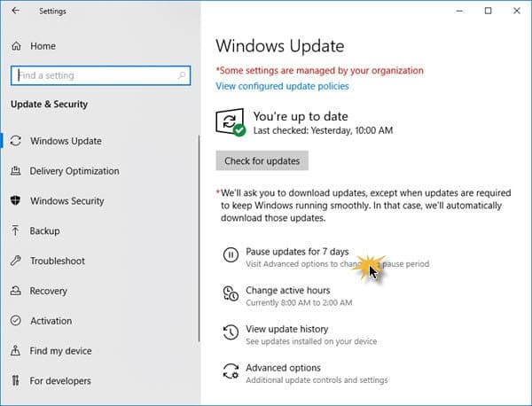The image size is (532, 406).
Task: Click the Activation checkmark icon
Action: click(16, 321)
